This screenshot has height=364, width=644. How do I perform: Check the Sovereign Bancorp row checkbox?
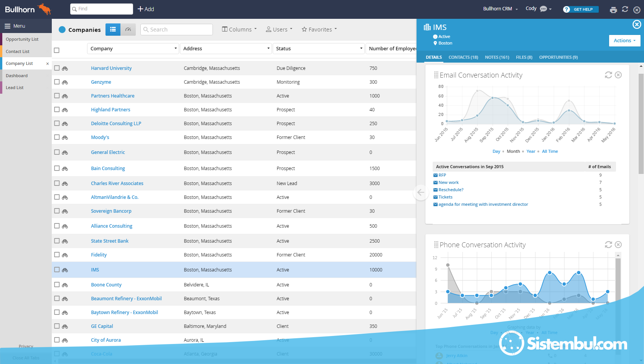coord(57,211)
